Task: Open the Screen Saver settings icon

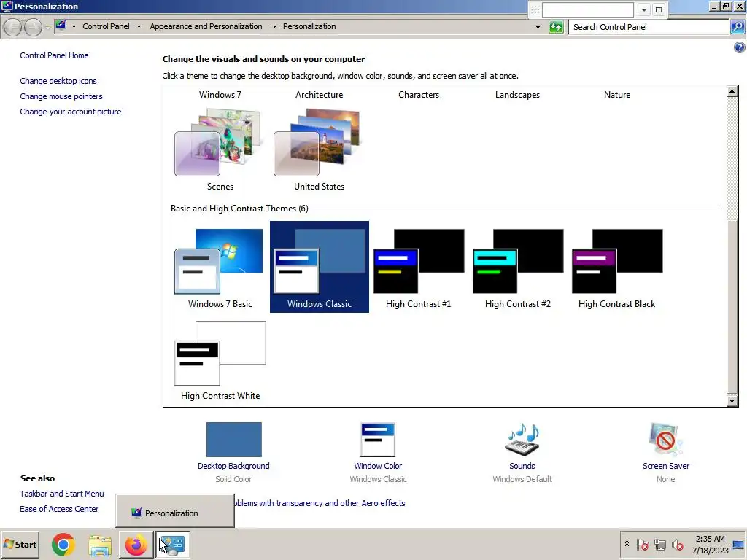Action: (x=665, y=440)
